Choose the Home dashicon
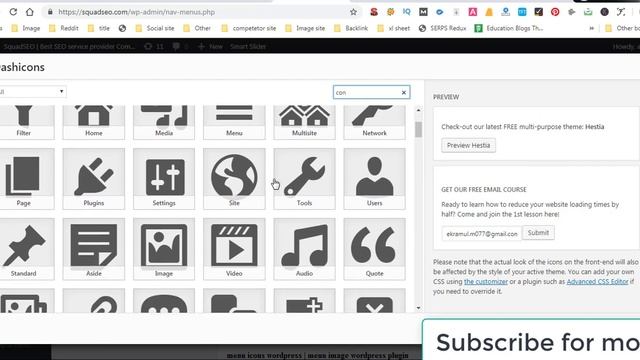Screen dimensions: 640x360 coord(93,122)
